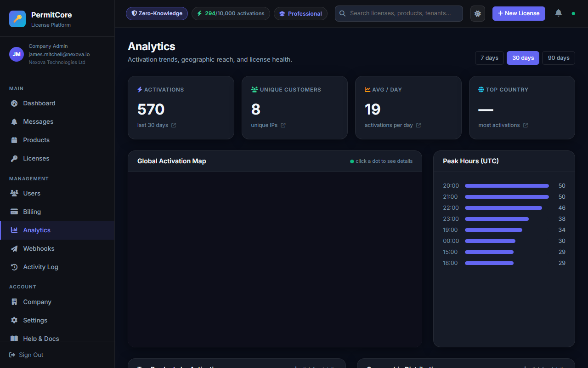Click the Activations lightning icon on card

tap(140, 90)
